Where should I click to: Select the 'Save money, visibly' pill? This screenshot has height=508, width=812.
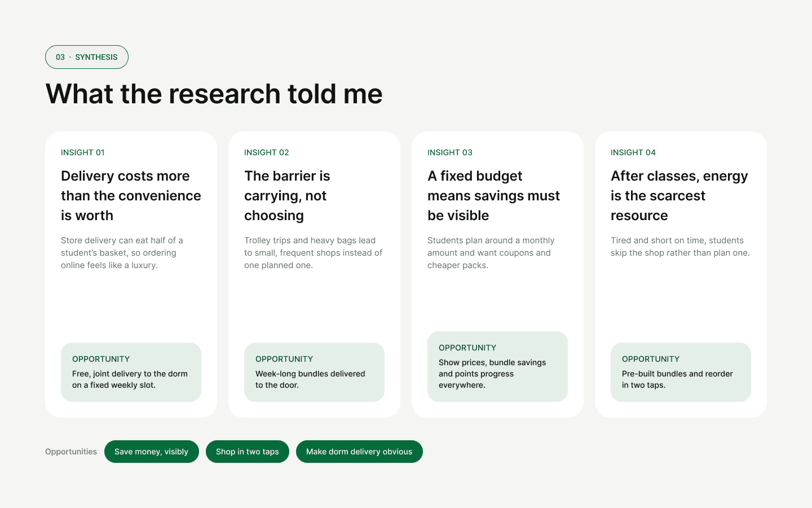(152, 452)
